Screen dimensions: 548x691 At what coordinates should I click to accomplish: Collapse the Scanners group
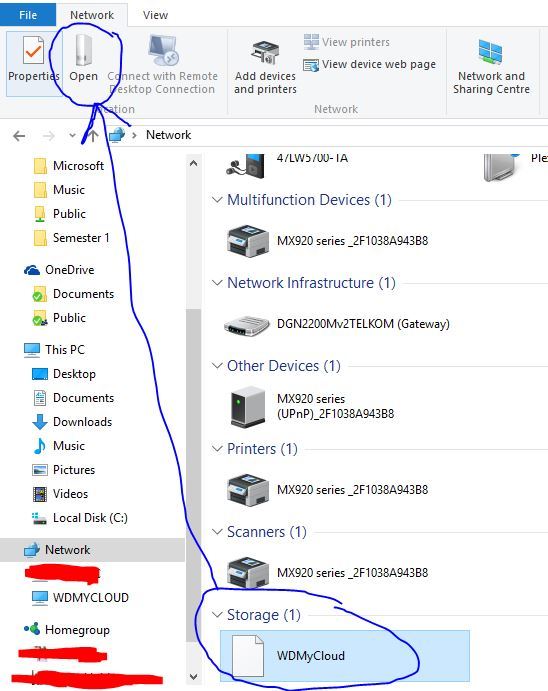217,532
